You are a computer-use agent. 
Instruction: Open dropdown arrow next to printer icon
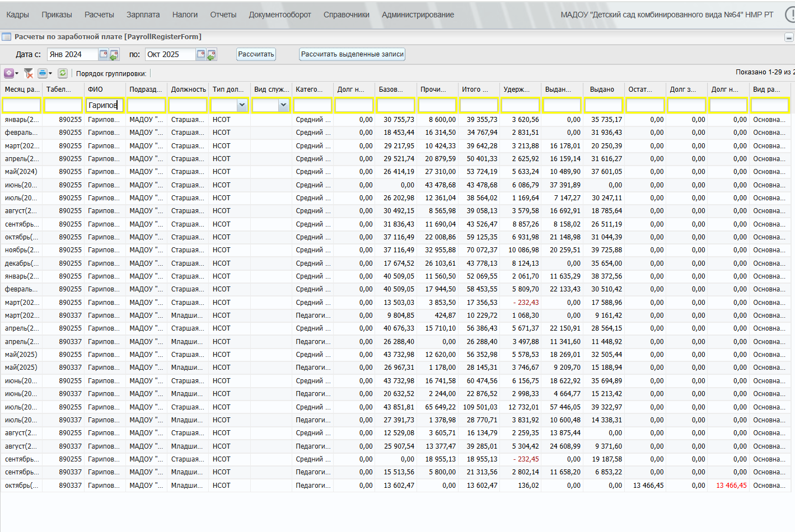click(50, 73)
